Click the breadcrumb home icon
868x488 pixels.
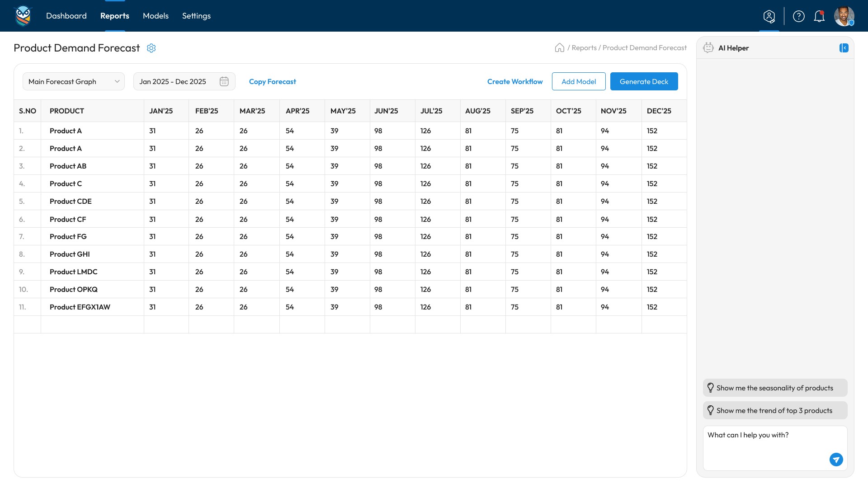click(x=560, y=48)
